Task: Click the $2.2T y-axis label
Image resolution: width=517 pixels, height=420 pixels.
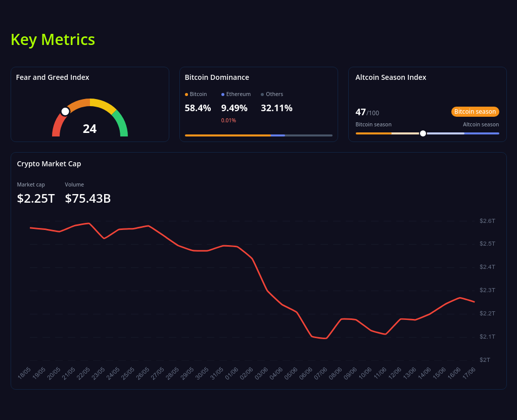Action: coord(487,313)
